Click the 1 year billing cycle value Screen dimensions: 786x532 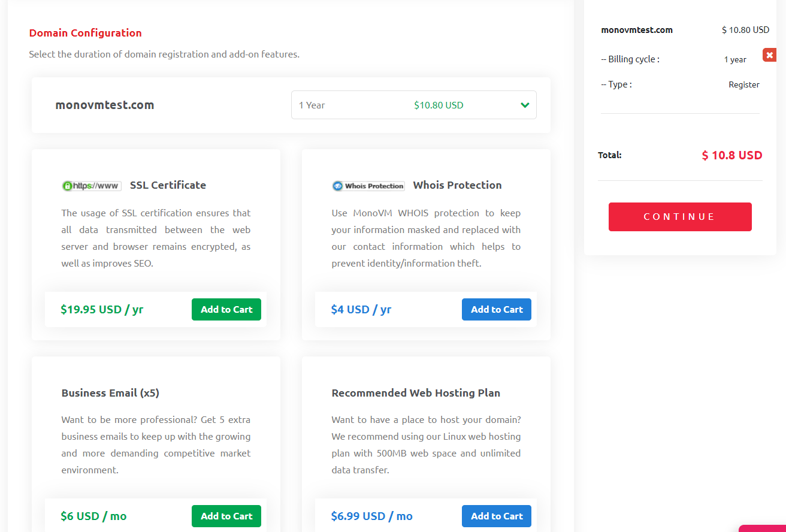(735, 60)
